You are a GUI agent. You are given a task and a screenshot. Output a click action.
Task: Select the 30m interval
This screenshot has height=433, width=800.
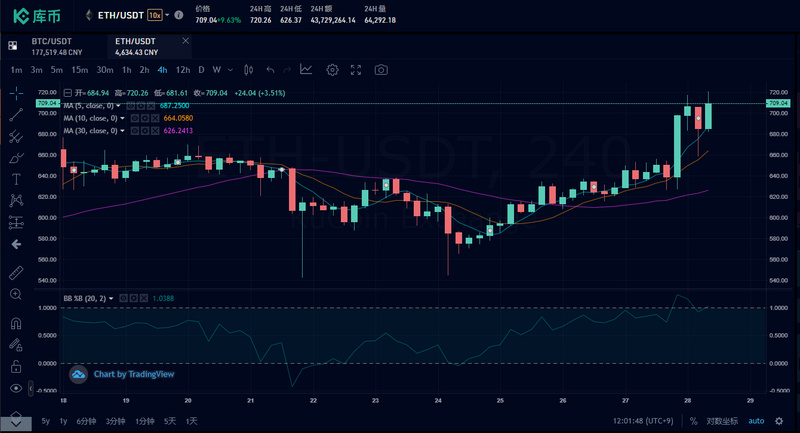pos(105,70)
